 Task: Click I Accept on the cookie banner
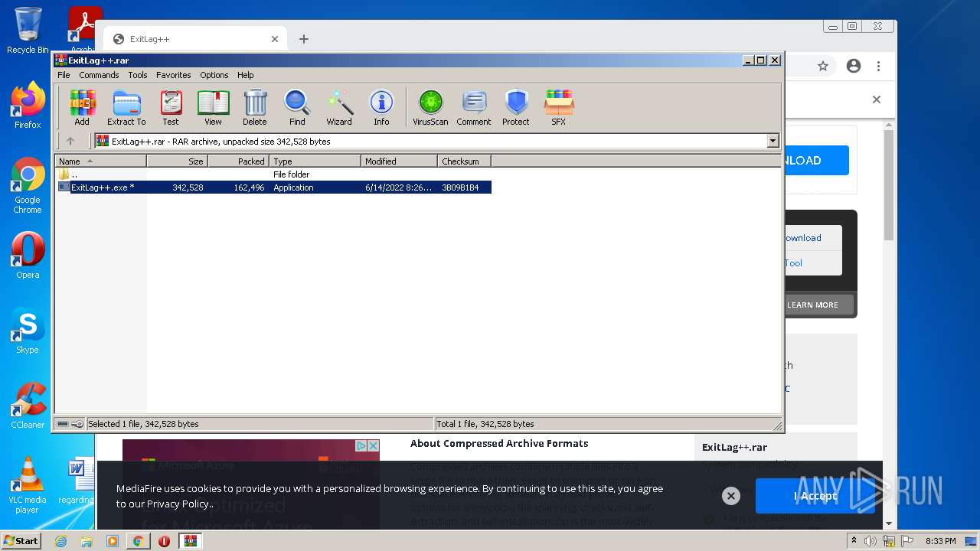pyautogui.click(x=815, y=496)
